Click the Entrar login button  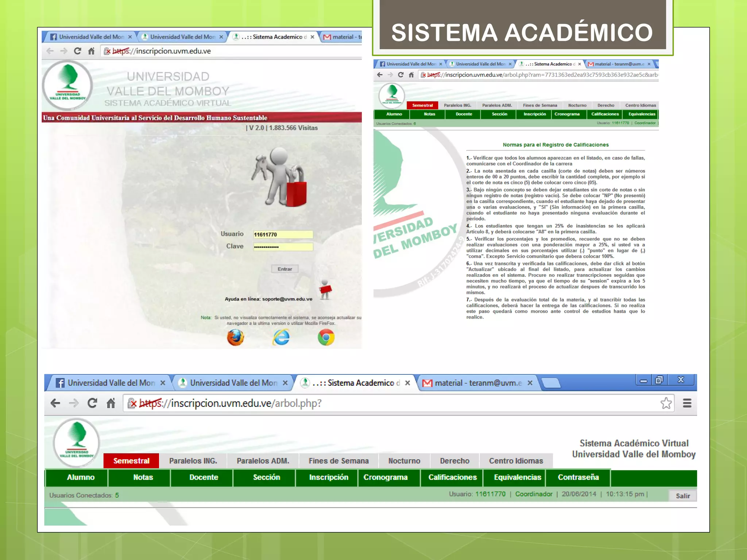285,269
